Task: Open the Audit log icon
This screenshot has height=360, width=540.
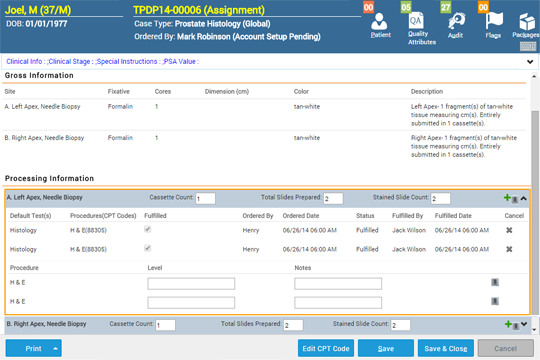Action: (x=456, y=21)
